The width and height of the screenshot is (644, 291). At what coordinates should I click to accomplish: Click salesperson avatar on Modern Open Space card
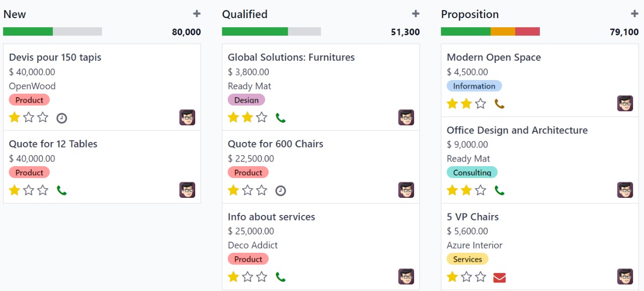click(x=625, y=103)
